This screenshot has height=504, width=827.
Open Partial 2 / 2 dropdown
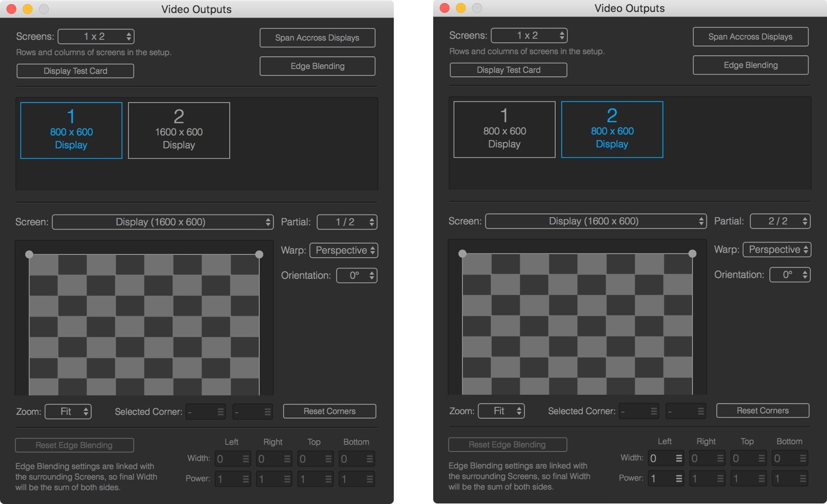780,221
